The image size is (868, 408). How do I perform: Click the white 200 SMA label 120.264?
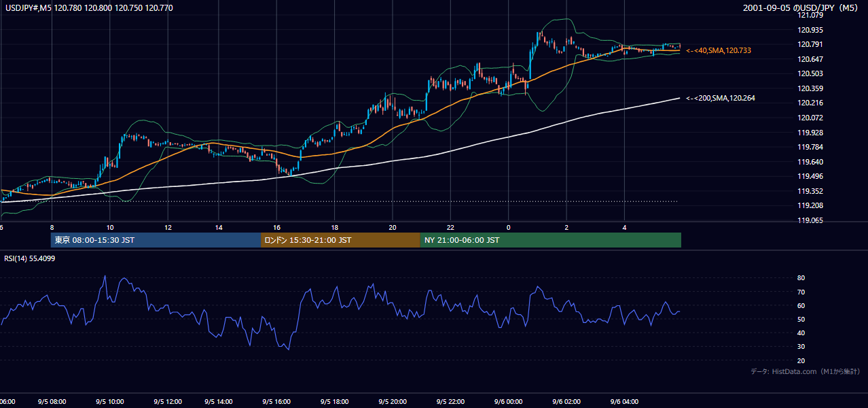click(x=721, y=98)
